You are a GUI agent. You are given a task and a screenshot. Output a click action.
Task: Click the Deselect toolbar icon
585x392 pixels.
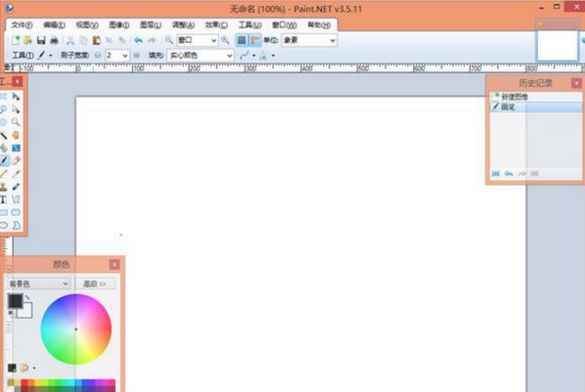121,40
